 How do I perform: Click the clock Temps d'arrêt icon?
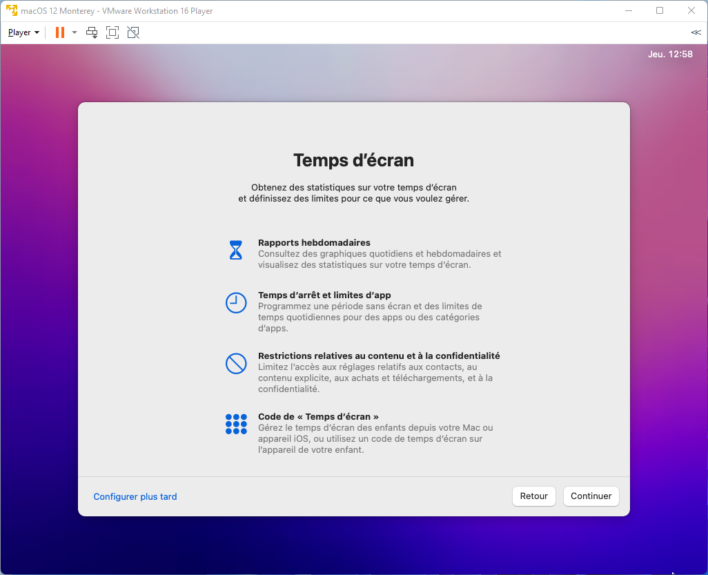point(236,303)
